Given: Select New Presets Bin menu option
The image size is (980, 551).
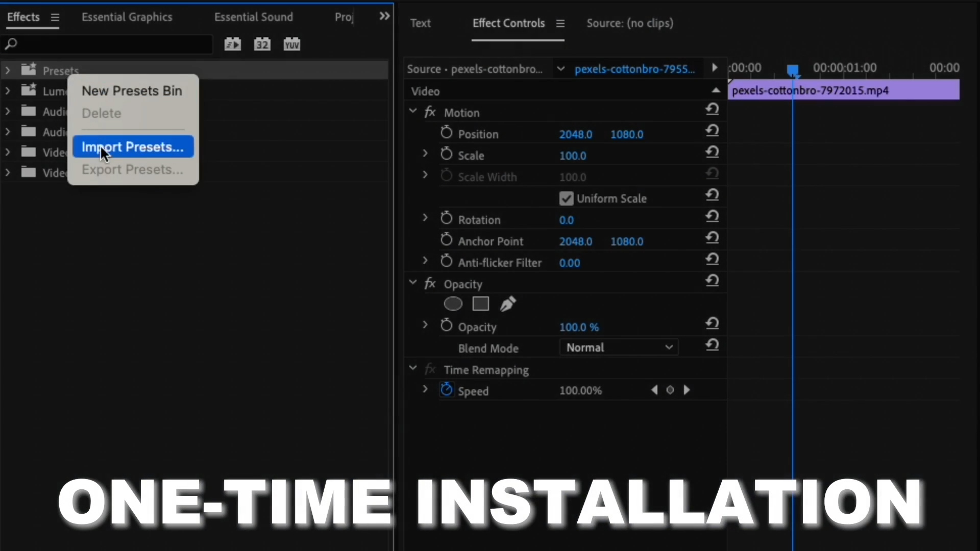Looking at the screenshot, I should tap(132, 91).
